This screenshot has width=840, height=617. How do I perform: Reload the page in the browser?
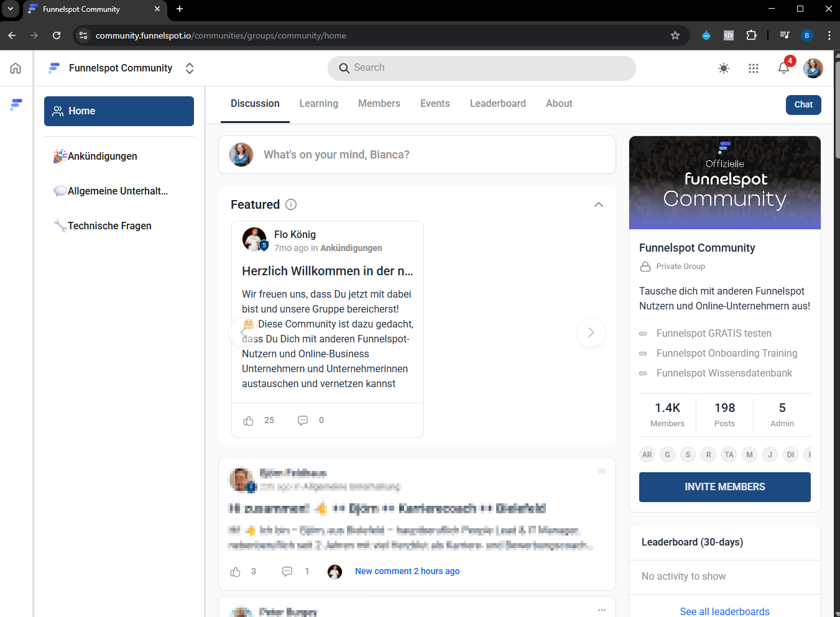point(57,35)
